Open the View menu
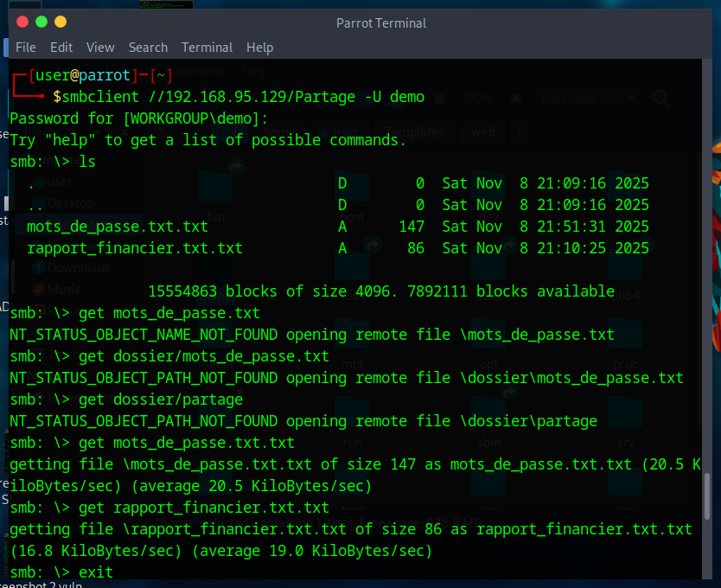Viewport: 721px width, 588px height. 100,48
